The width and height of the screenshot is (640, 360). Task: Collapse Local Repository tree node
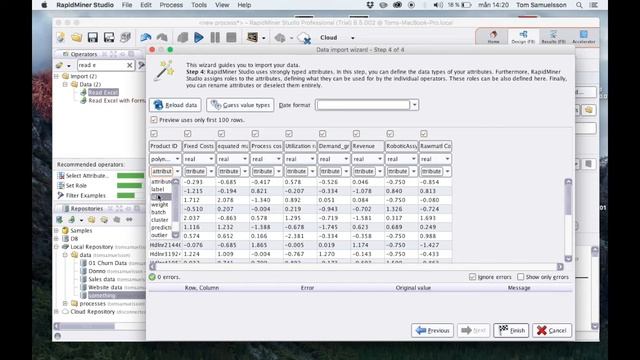coord(57,247)
